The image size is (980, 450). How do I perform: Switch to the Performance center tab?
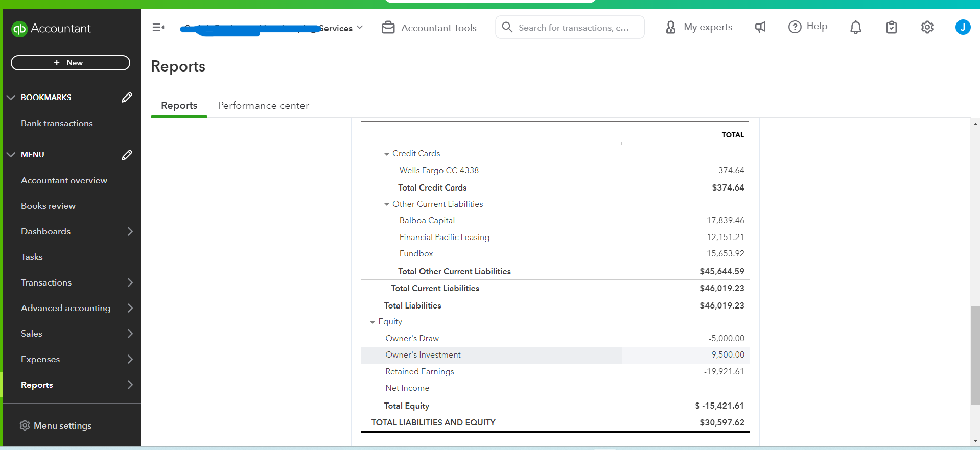(263, 105)
